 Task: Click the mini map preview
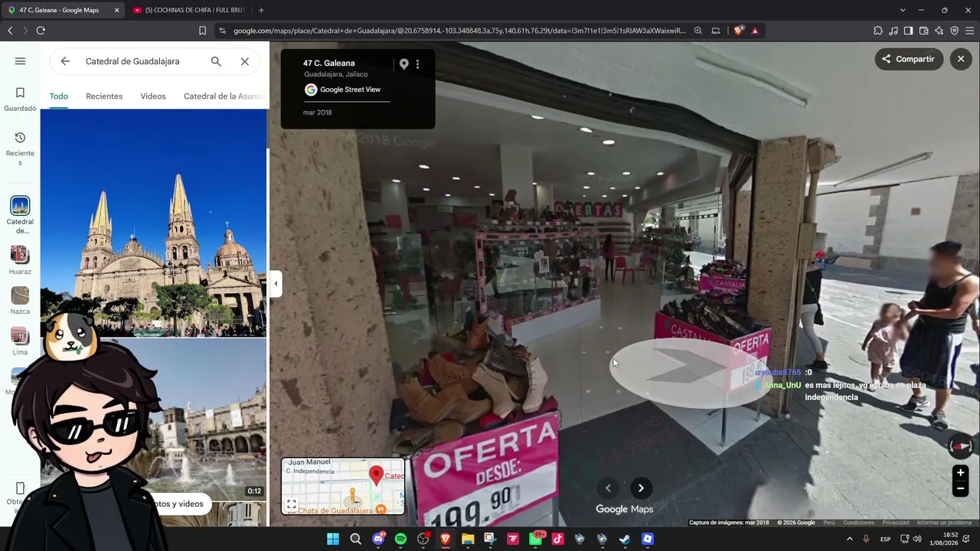point(343,486)
